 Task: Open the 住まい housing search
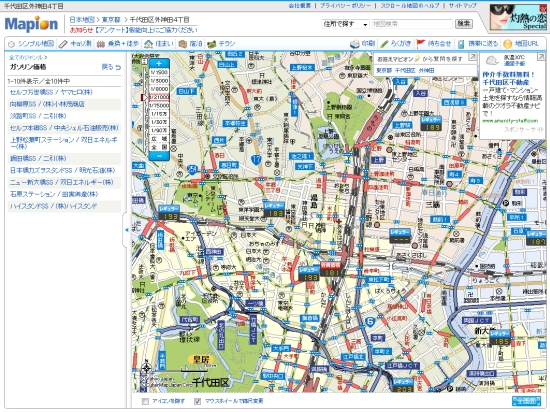159,44
